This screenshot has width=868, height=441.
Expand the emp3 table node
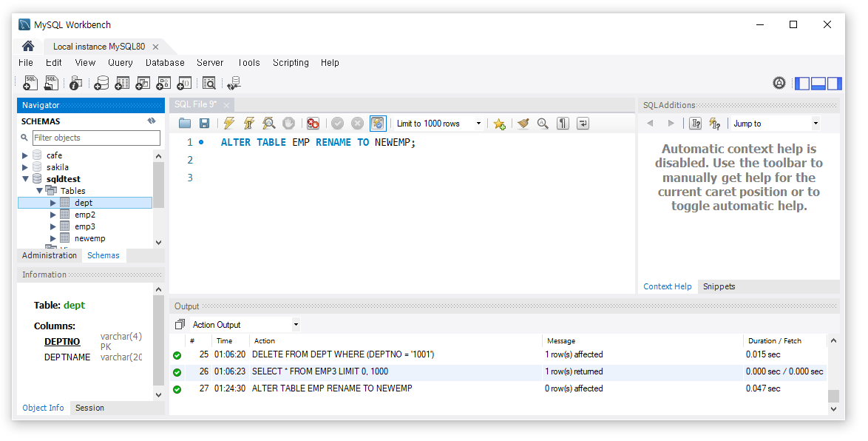(x=53, y=226)
